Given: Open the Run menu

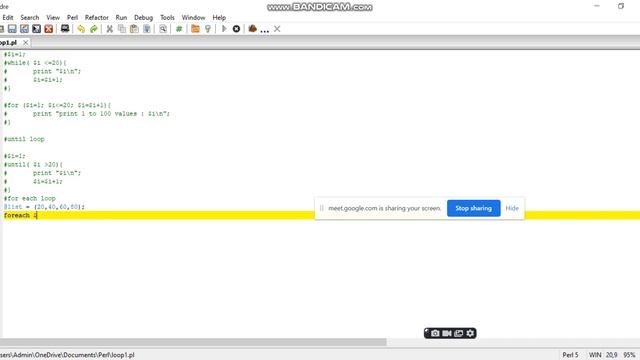Looking at the screenshot, I should click(121, 18).
